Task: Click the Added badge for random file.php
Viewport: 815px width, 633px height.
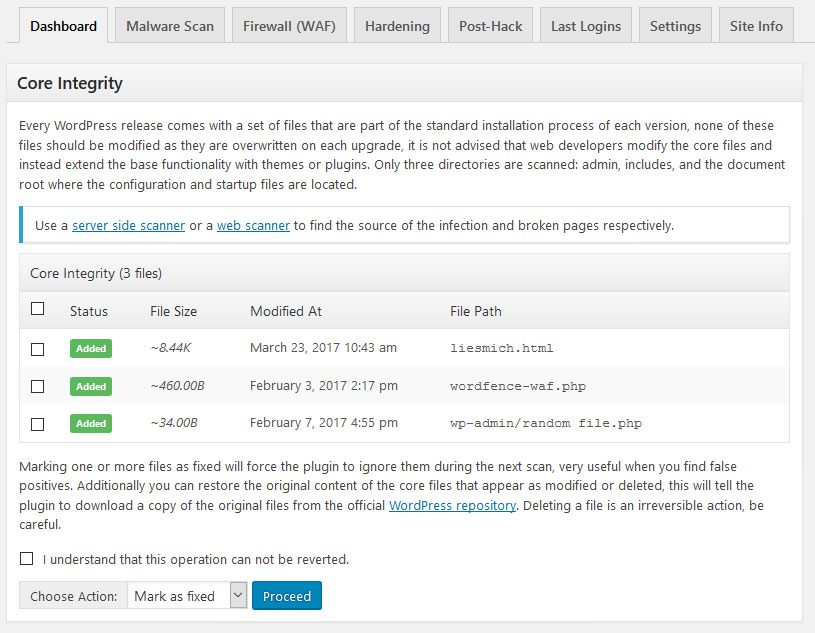Action: click(x=91, y=424)
